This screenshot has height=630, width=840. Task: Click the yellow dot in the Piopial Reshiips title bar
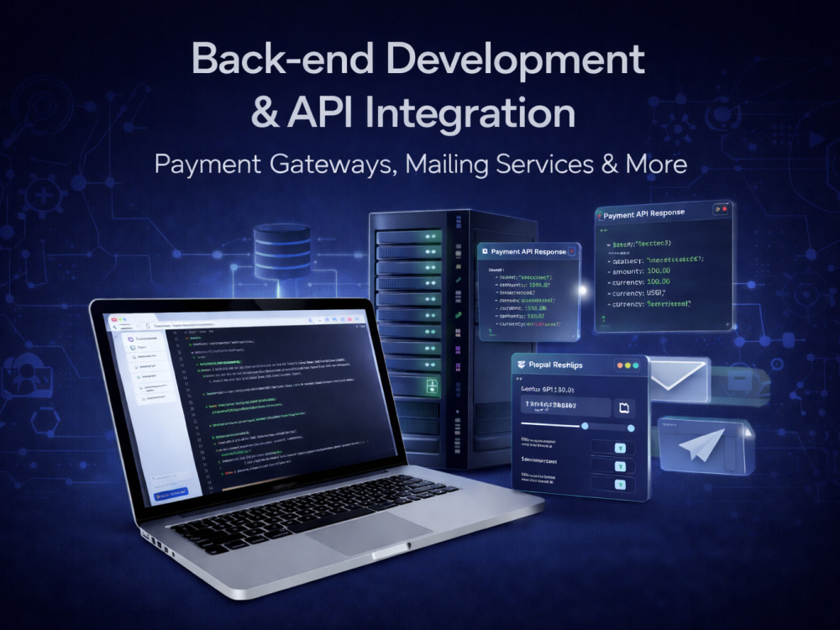click(x=627, y=365)
